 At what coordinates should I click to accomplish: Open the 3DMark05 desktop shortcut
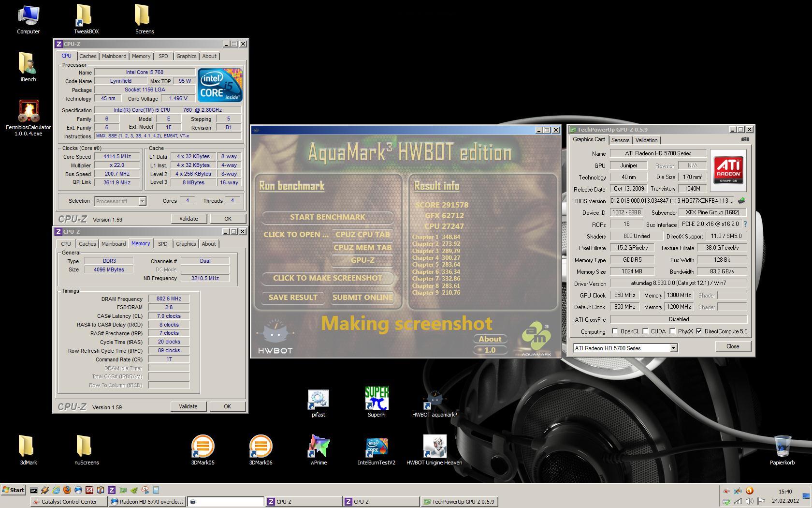click(x=203, y=450)
